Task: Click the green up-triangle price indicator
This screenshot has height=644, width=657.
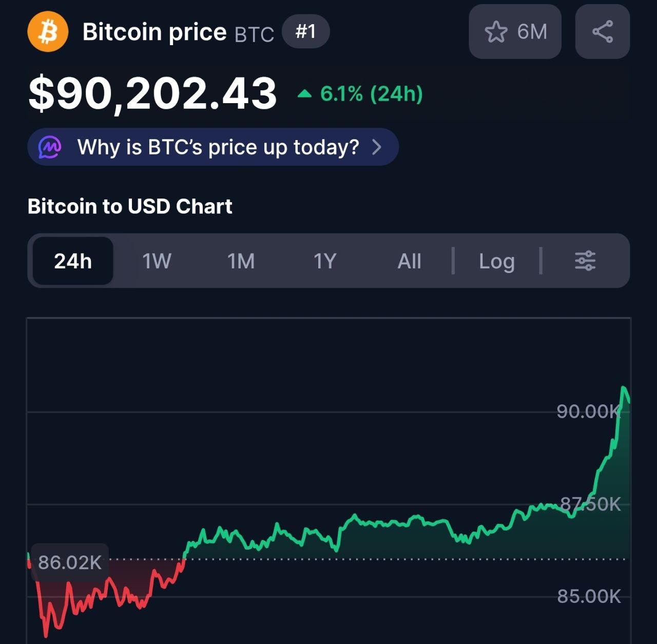Action: [305, 94]
